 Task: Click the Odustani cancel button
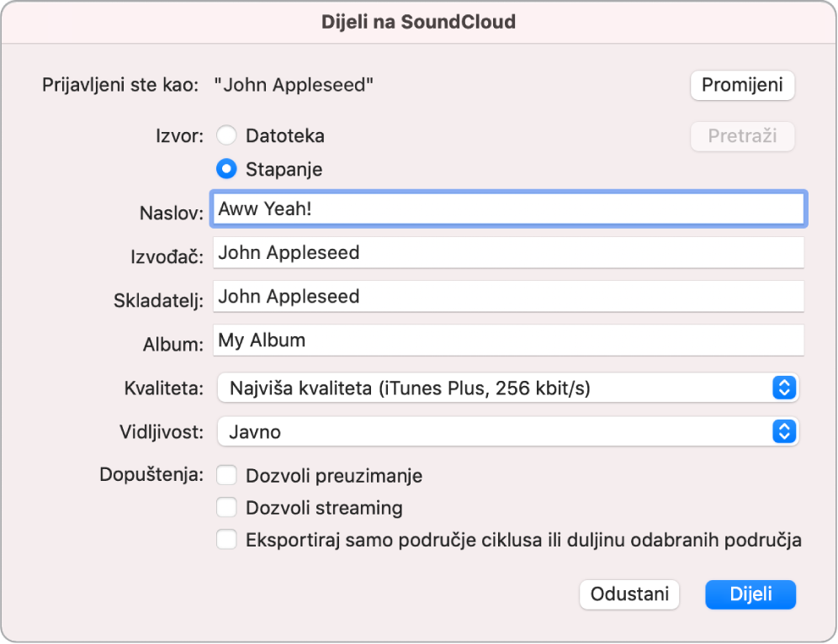[628, 594]
